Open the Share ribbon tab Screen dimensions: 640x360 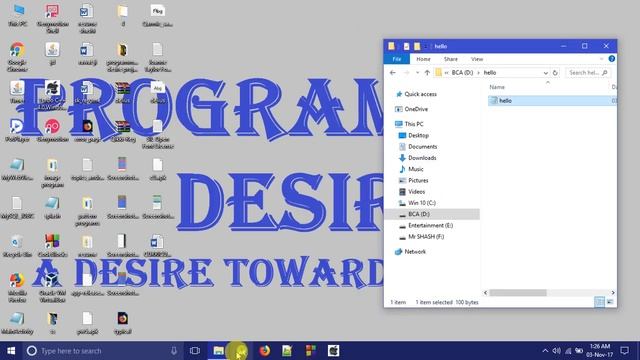(x=451, y=59)
